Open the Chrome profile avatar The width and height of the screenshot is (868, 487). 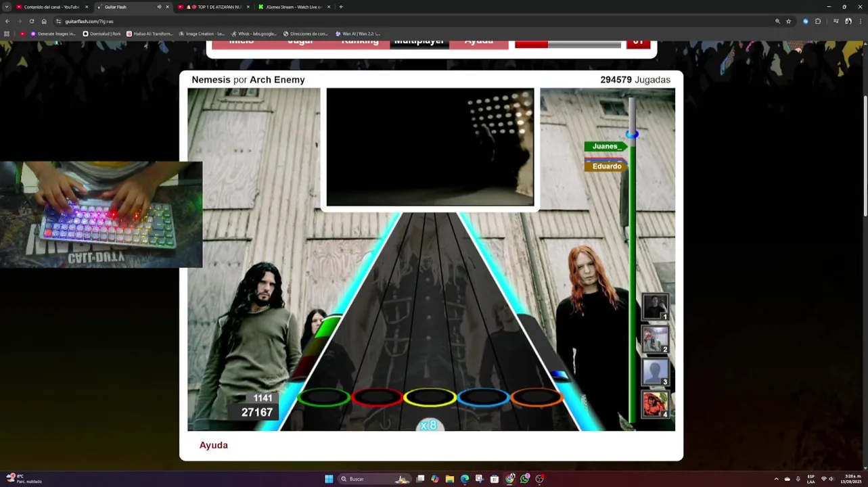tap(848, 21)
